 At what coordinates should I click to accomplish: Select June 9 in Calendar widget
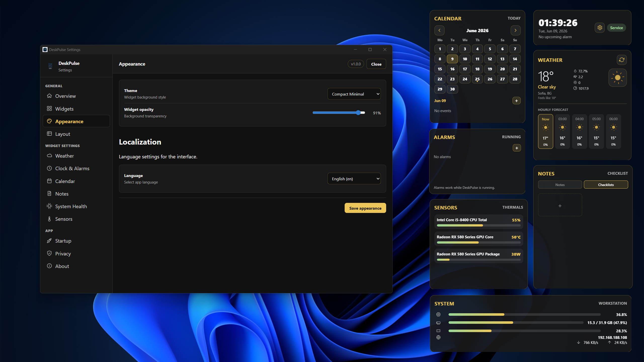point(452,59)
